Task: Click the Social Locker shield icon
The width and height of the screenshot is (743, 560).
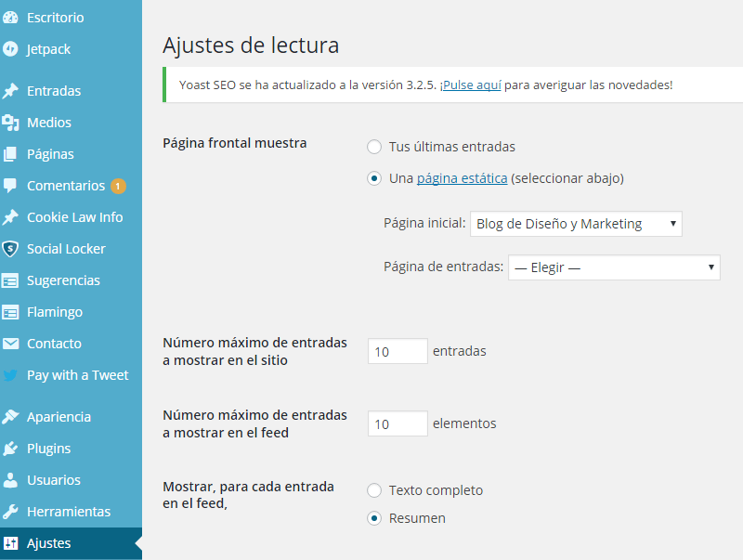Action: pyautogui.click(x=10, y=249)
